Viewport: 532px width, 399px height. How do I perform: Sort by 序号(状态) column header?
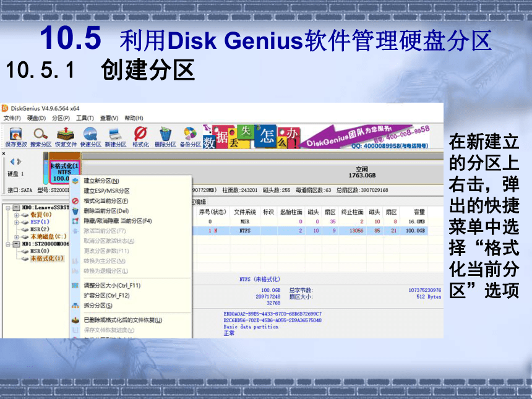coord(212,212)
